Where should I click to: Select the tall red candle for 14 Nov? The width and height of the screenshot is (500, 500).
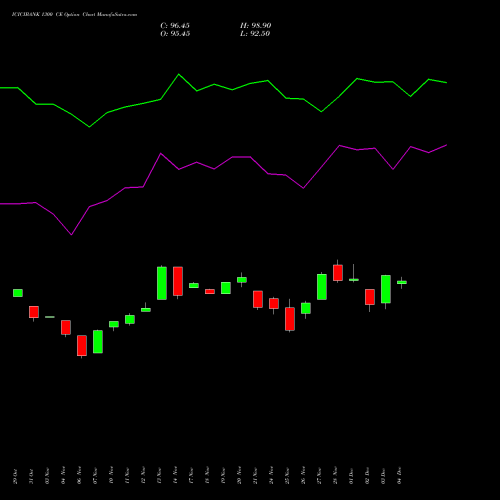(x=178, y=281)
